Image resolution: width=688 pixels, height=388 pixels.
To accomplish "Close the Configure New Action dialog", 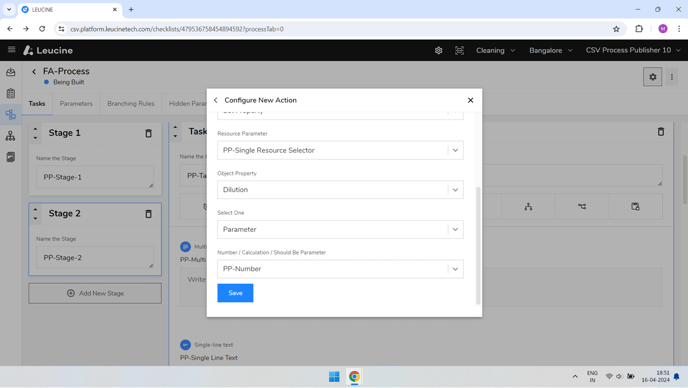I will coord(470,100).
